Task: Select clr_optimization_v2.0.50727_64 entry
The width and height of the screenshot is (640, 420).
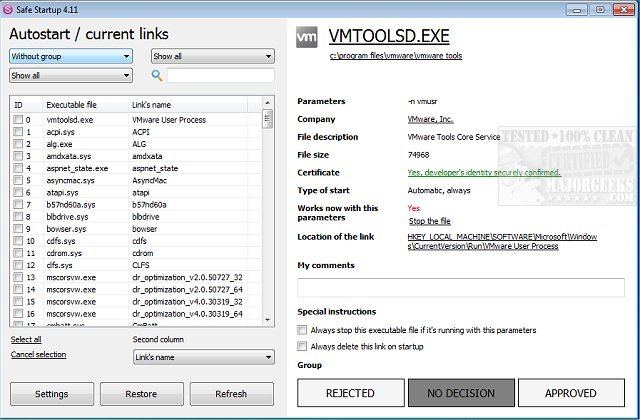Action: coord(187,289)
